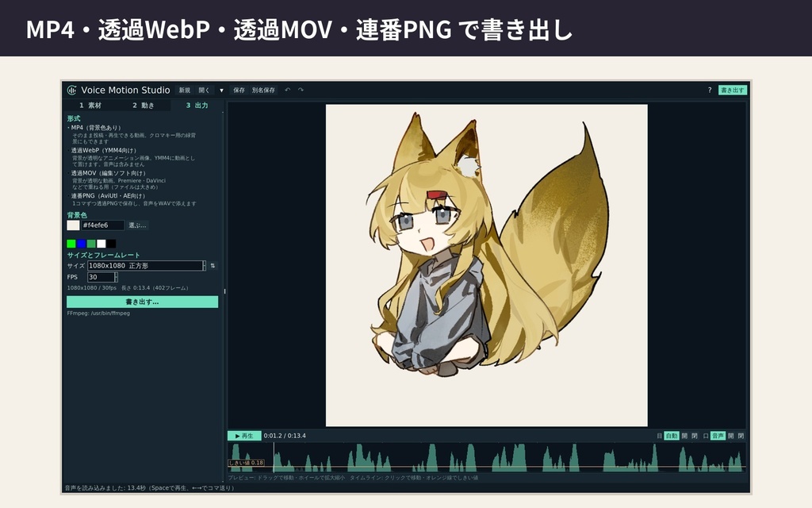Switch to the 1 素材 tab
The height and width of the screenshot is (508, 812).
90,106
